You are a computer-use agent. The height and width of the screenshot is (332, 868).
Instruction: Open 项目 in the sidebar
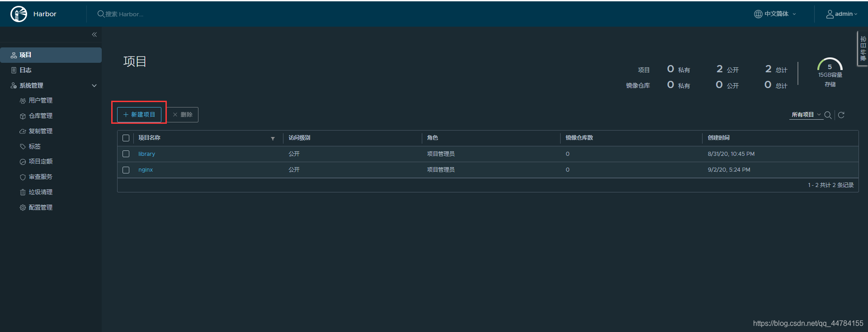(x=51, y=55)
